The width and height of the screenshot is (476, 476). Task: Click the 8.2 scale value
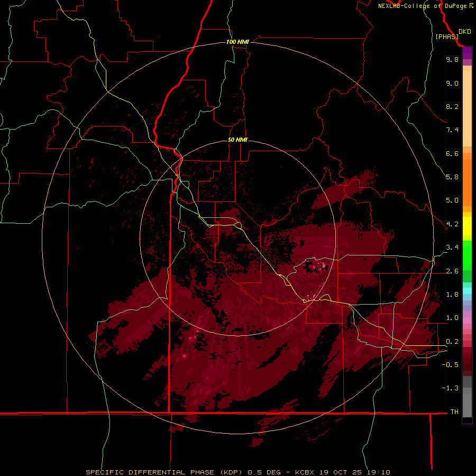tap(452, 106)
